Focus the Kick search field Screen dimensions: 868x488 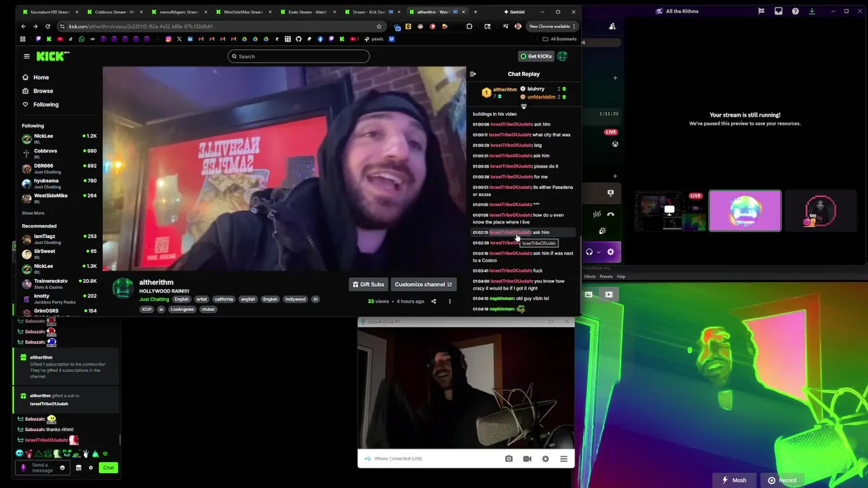[x=298, y=56]
